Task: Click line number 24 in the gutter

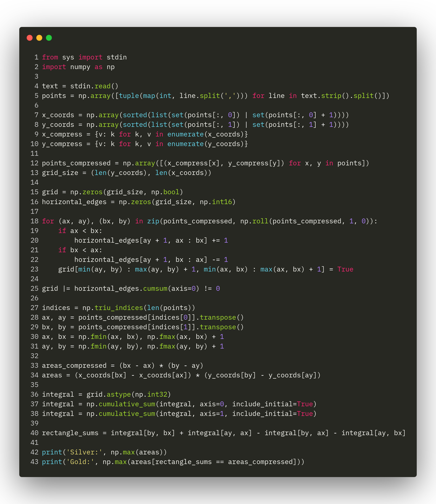Action: click(x=35, y=279)
